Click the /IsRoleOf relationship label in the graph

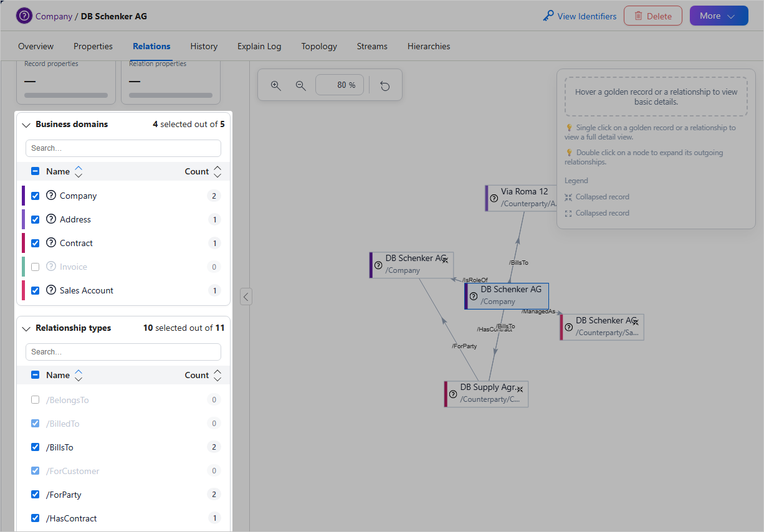[475, 280]
